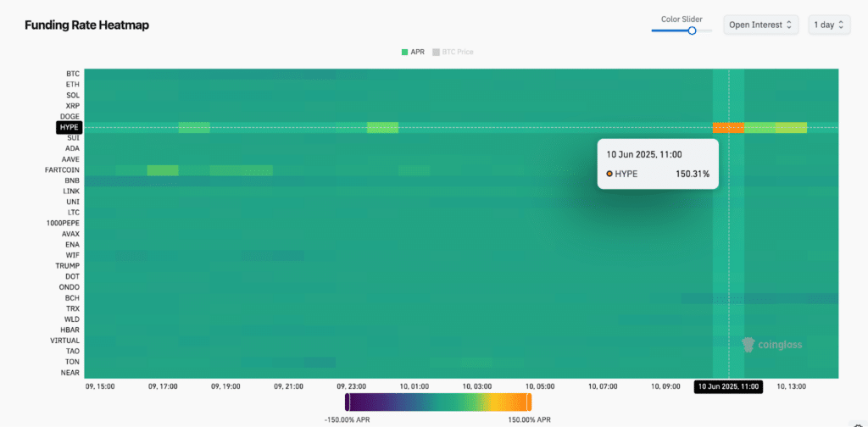Click the -150.00% APR scale label
868x427 pixels.
click(347, 420)
